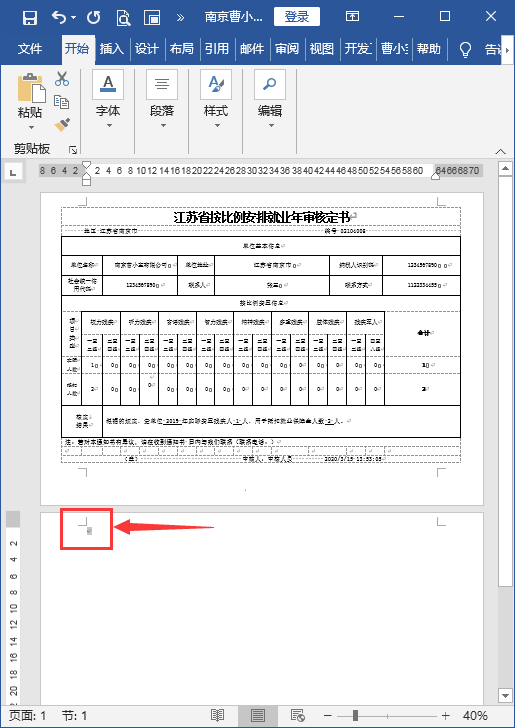This screenshot has width=515, height=728.
Task: Switch to the 布局 tab
Action: tap(182, 49)
